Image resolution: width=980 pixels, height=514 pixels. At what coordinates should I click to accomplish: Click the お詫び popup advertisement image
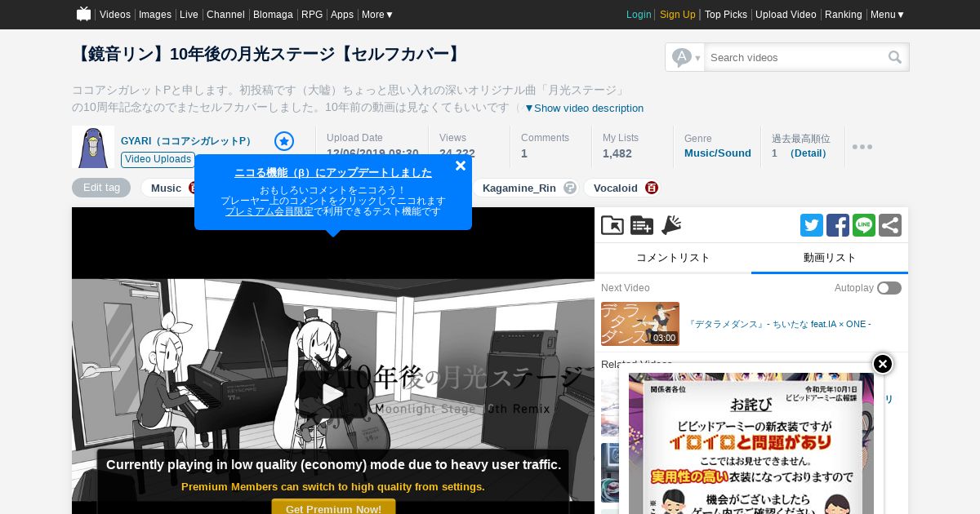(x=751, y=444)
